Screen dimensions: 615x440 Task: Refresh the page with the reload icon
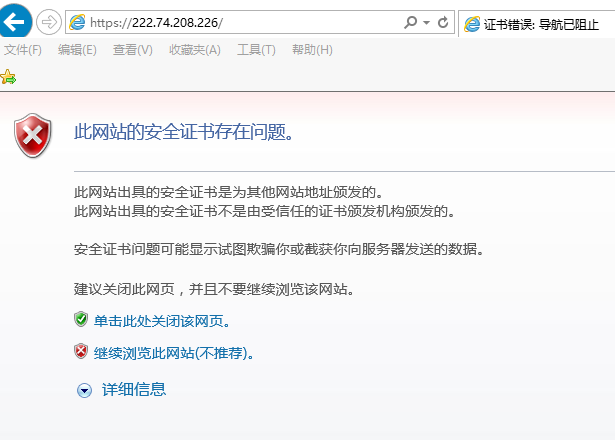(443, 22)
